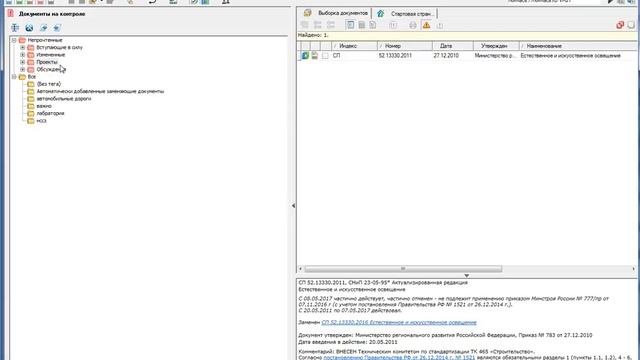
Task: Click the third light-blue icon in left panel toolbar
Action: [43, 28]
